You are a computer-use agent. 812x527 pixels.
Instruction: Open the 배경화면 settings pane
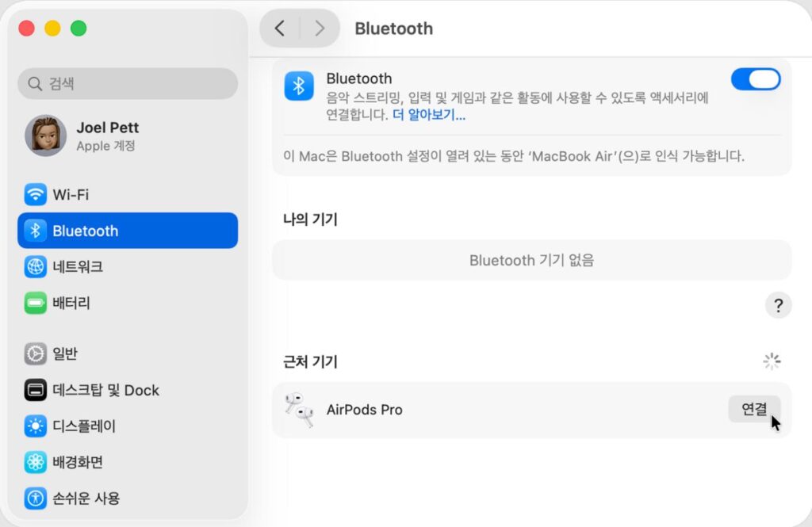[128, 462]
